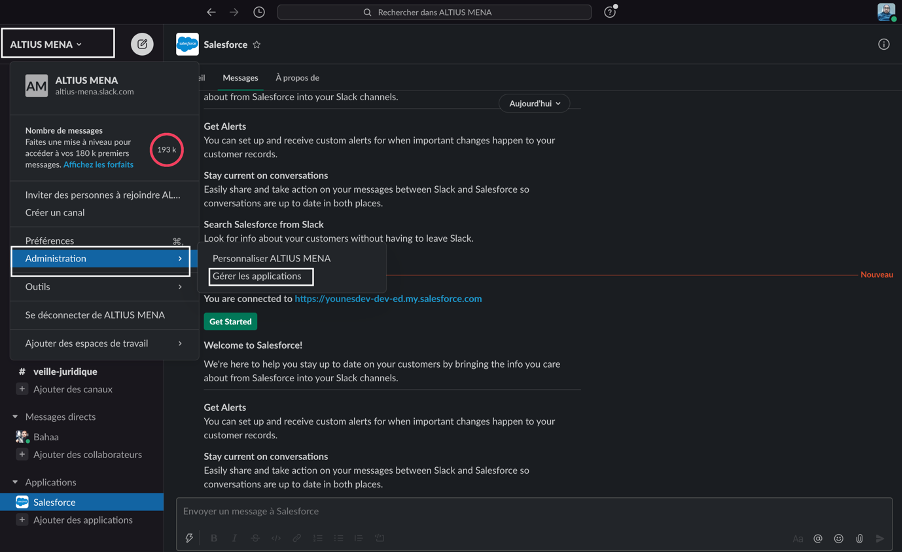This screenshot has height=552, width=902.
Task: Click the Rechercher dans ALTIUS MENA search box
Action: 434,12
